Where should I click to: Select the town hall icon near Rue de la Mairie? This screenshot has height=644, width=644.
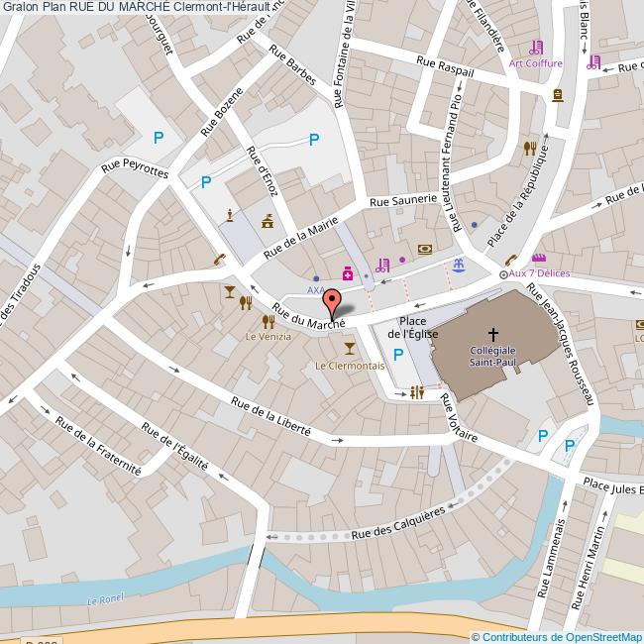[x=268, y=220]
